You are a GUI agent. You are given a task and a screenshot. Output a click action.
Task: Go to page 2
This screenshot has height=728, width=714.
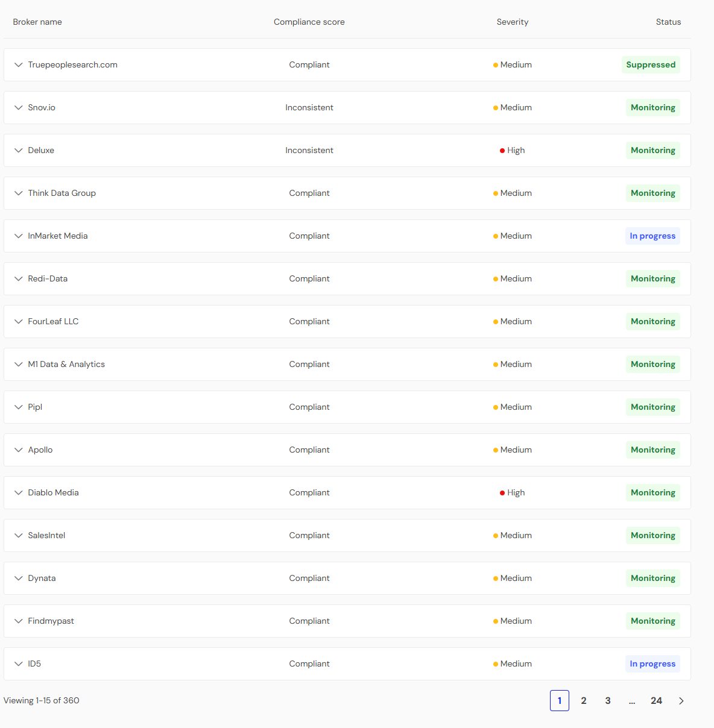[x=584, y=700]
